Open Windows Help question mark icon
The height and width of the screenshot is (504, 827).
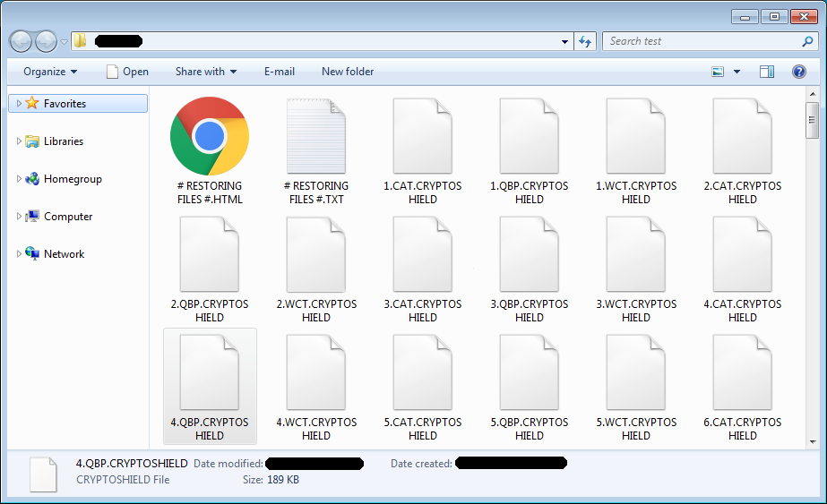(799, 72)
